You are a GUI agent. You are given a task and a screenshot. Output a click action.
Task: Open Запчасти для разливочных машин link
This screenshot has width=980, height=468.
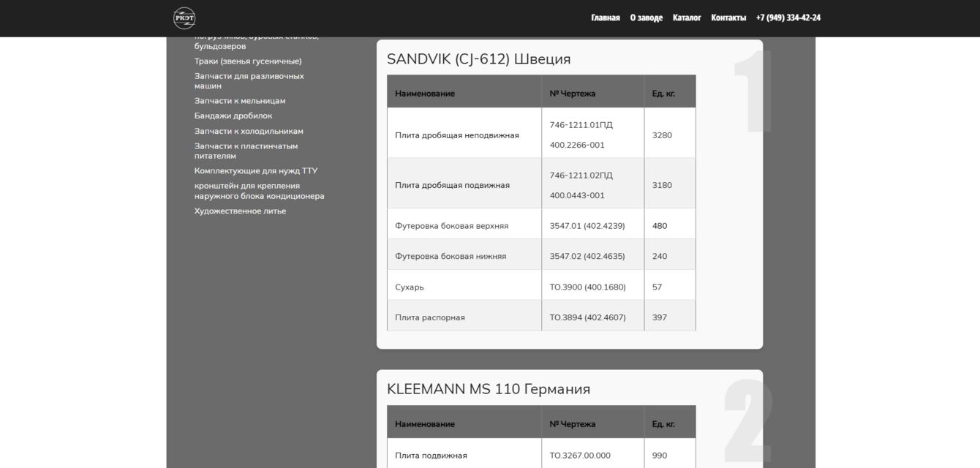point(249,81)
